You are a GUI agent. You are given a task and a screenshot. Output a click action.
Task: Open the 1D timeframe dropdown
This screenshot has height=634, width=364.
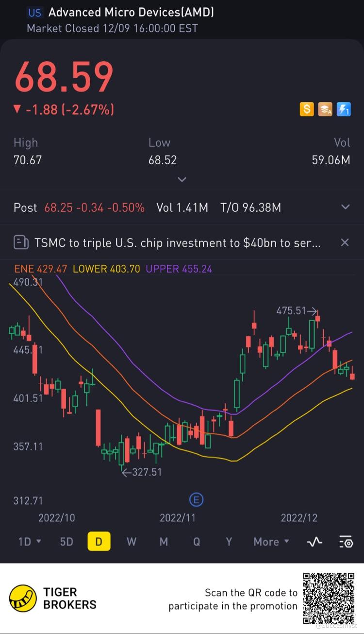29,541
